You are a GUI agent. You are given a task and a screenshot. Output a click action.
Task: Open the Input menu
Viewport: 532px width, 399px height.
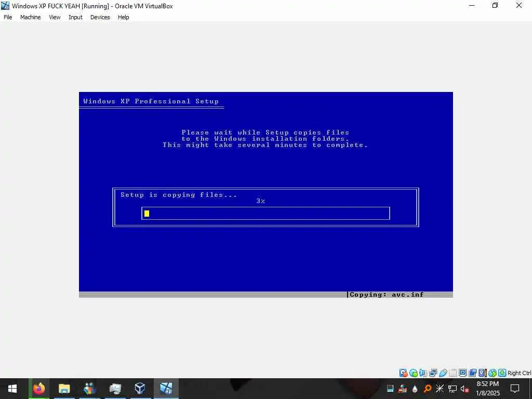[x=75, y=17]
